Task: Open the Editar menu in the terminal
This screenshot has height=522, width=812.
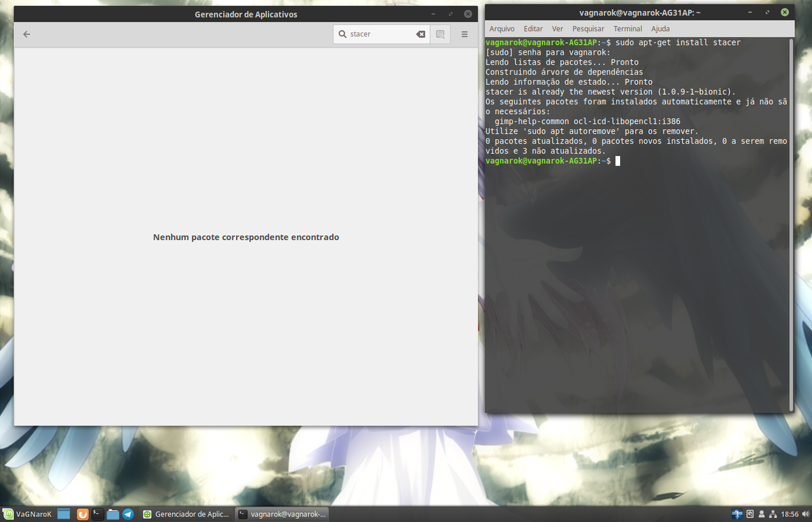Action: pyautogui.click(x=533, y=29)
